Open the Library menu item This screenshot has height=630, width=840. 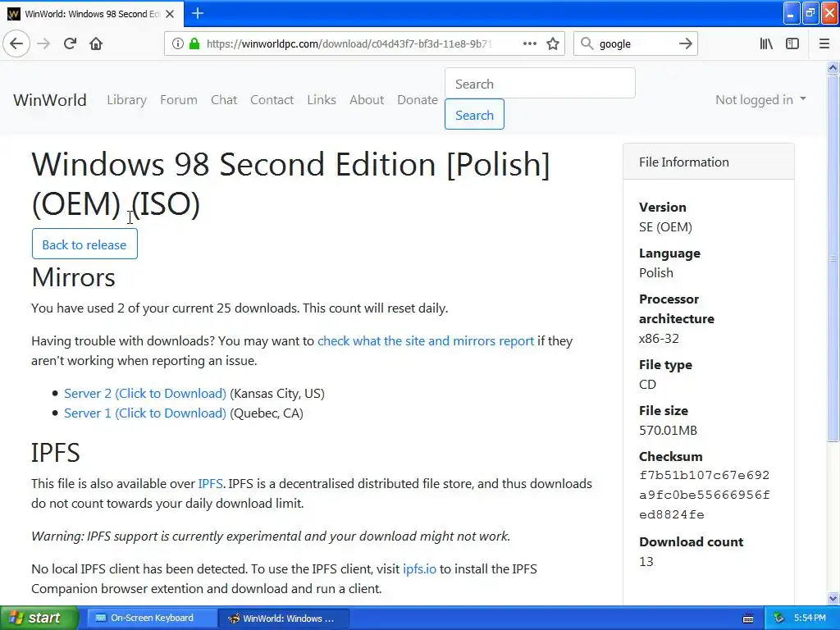[126, 99]
